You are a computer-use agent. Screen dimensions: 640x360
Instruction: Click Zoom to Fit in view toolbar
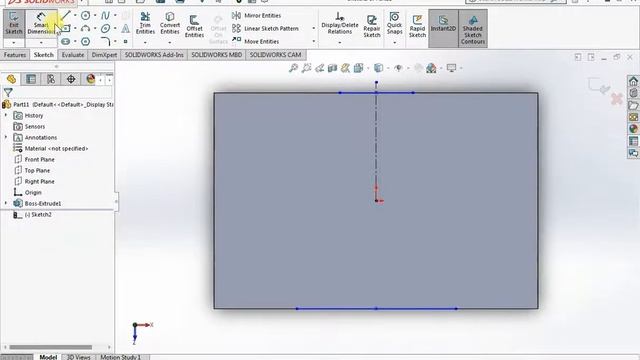[293, 68]
